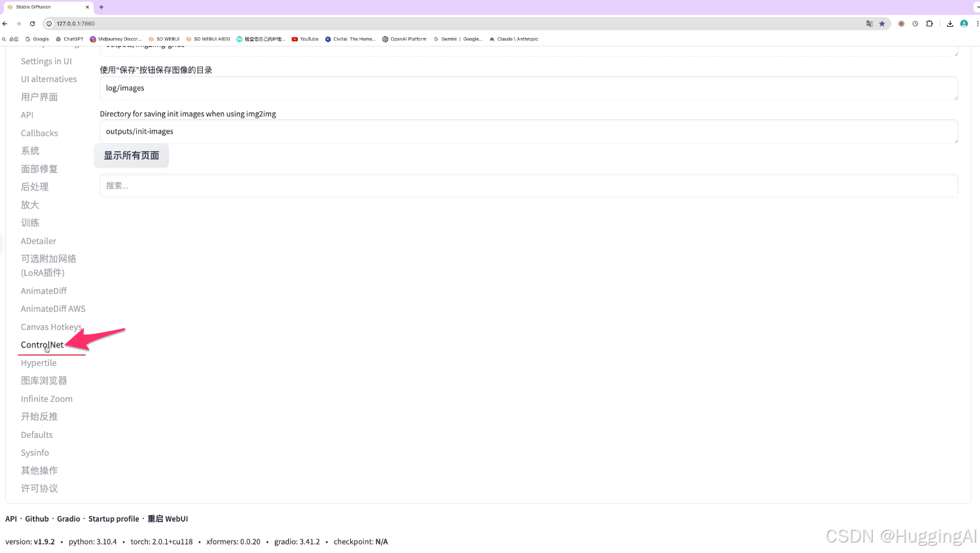Open the 后处理 settings section
The width and height of the screenshot is (980, 553).
coord(35,187)
